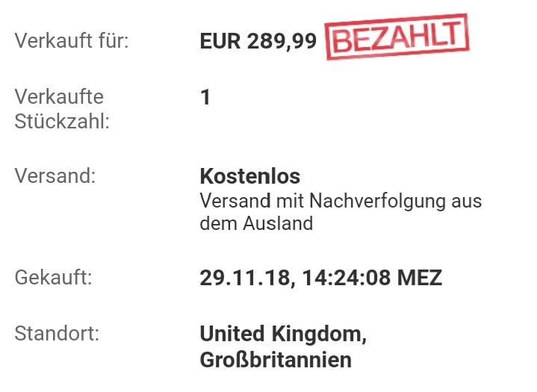Screen dimensions: 537x392
Task: Click the "Großbritannien" location text
Action: click(x=275, y=360)
